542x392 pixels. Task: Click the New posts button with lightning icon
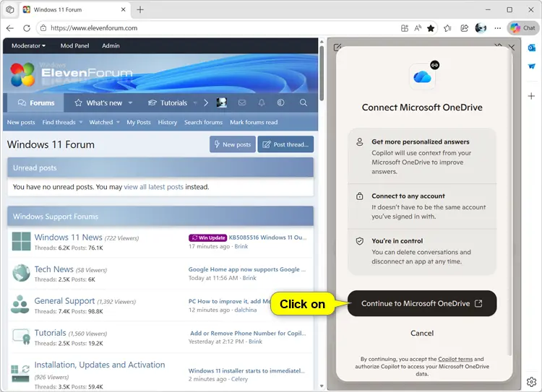(x=233, y=144)
